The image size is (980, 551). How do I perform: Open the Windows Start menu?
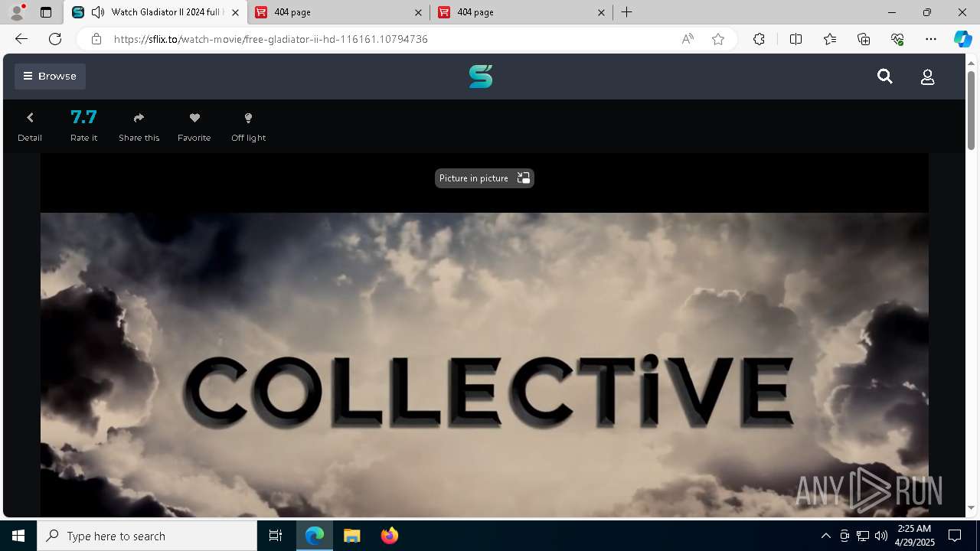click(x=18, y=536)
